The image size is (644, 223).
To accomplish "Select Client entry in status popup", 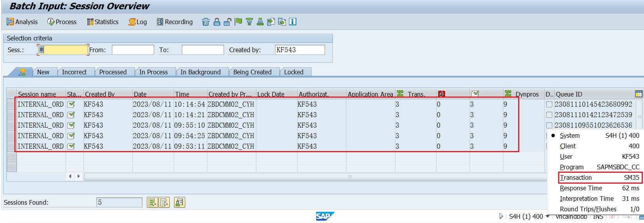I will pyautogui.click(x=595, y=146).
